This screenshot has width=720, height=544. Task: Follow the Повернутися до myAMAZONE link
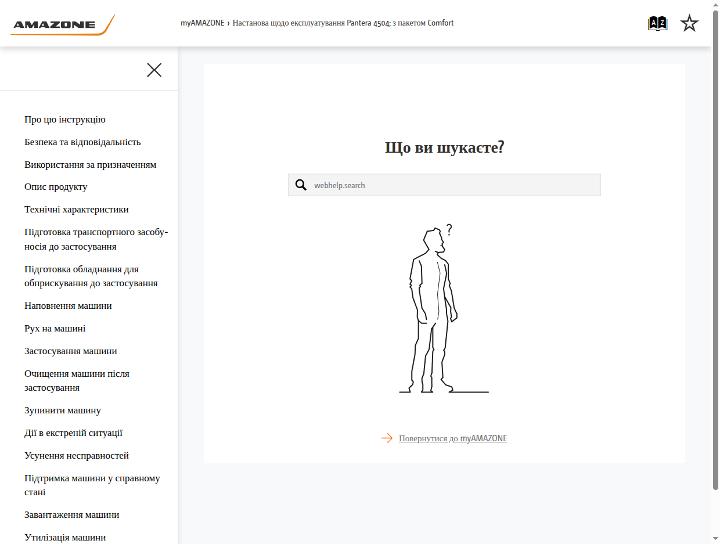point(453,438)
